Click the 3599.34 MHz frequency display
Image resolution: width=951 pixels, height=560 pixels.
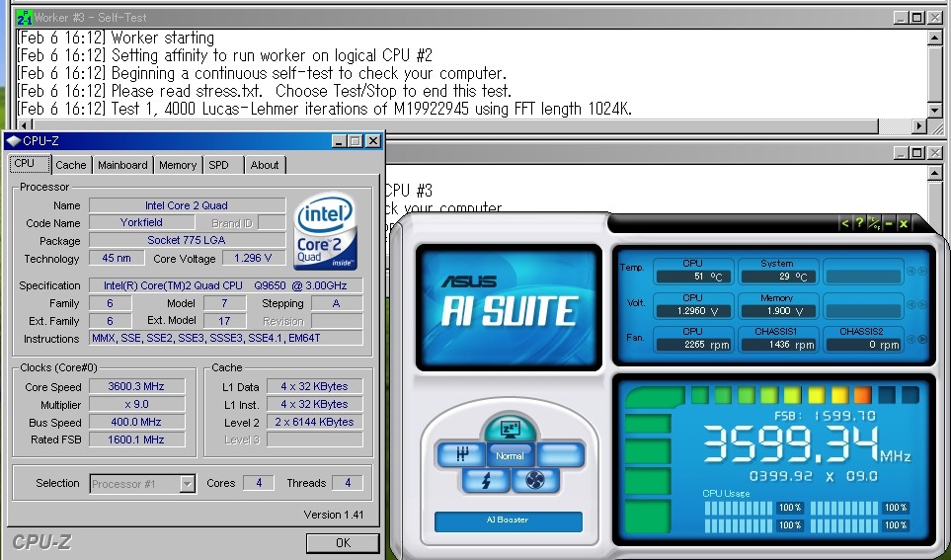pyautogui.click(x=807, y=444)
